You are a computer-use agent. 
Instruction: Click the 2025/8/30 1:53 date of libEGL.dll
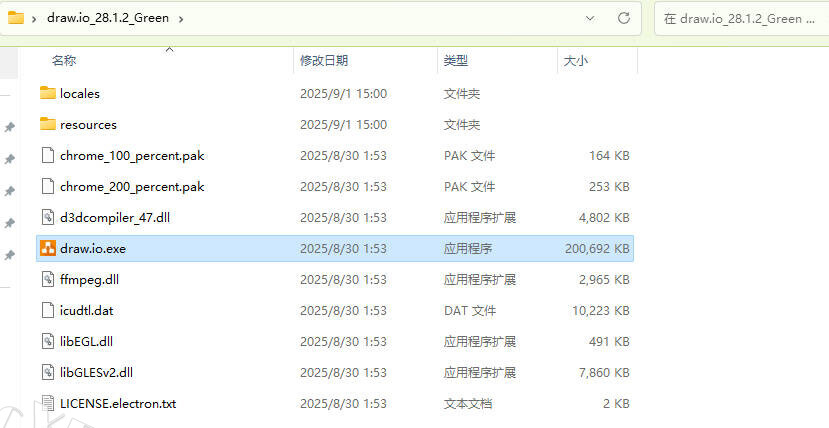pyautogui.click(x=344, y=341)
